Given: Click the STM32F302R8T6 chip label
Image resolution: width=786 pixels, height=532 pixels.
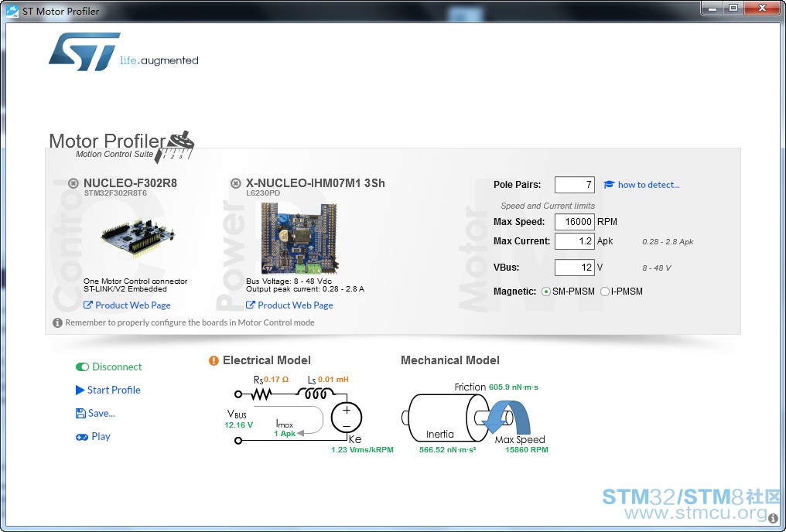Looking at the screenshot, I should pyautogui.click(x=115, y=193).
